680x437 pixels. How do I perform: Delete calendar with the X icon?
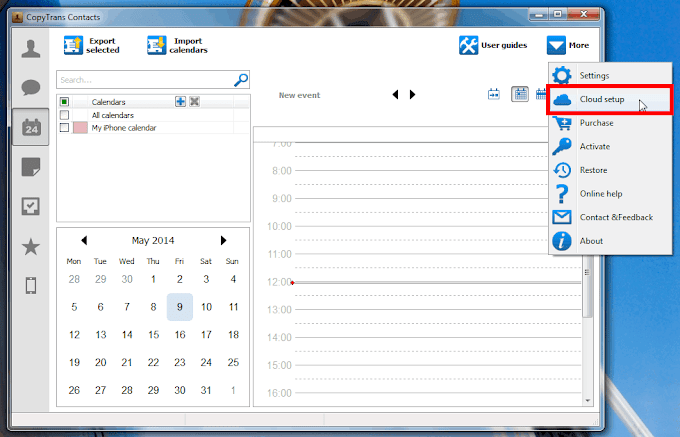pyautogui.click(x=194, y=101)
